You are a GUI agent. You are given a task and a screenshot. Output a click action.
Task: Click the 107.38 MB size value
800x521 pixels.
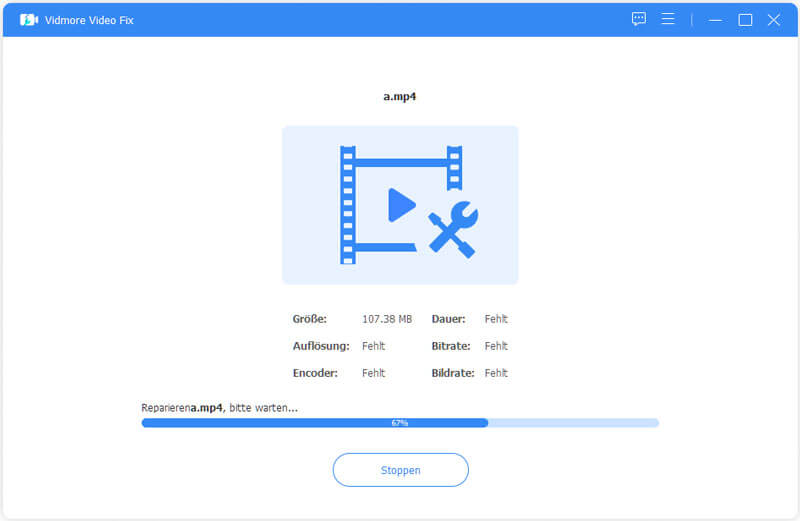387,319
